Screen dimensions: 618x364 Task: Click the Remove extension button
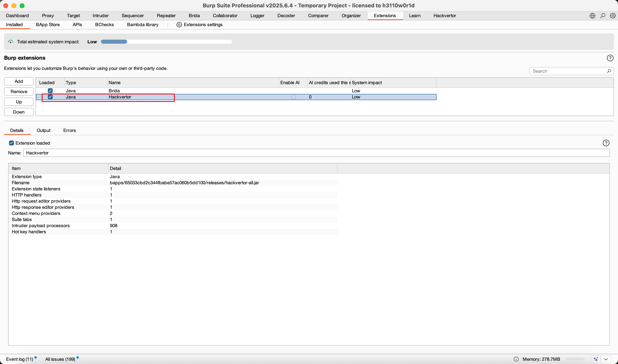click(x=19, y=92)
